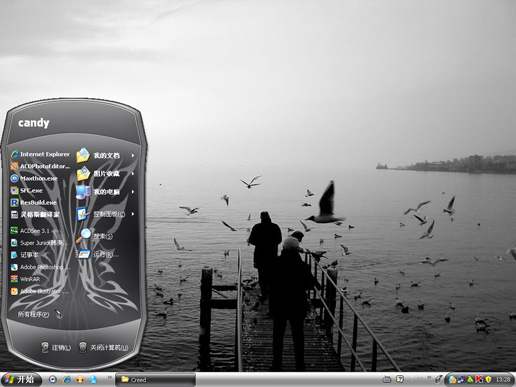Open 记事本 (Notepad) from the Start menu

25,255
